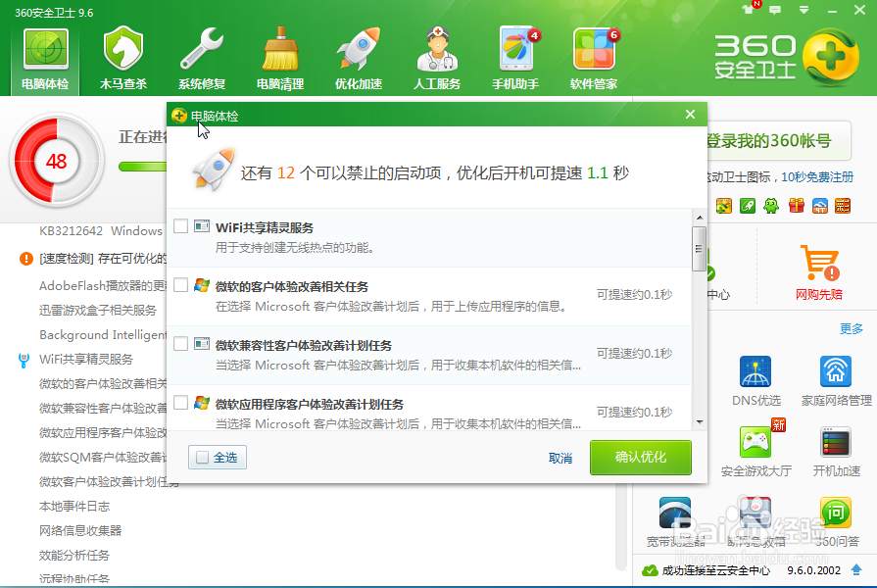Check the WiFi共享精灵服务 checkbox

180,226
